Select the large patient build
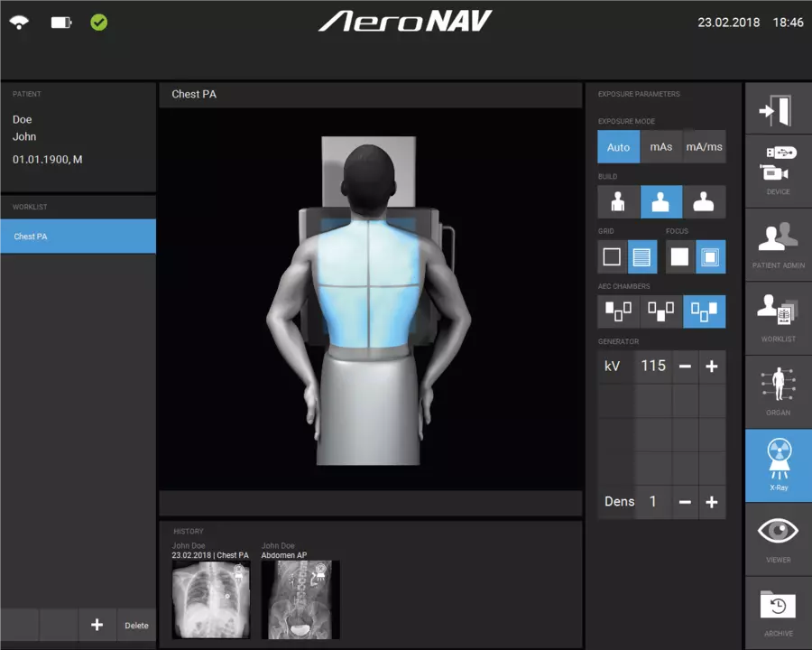This screenshot has width=812, height=650. pos(705,201)
